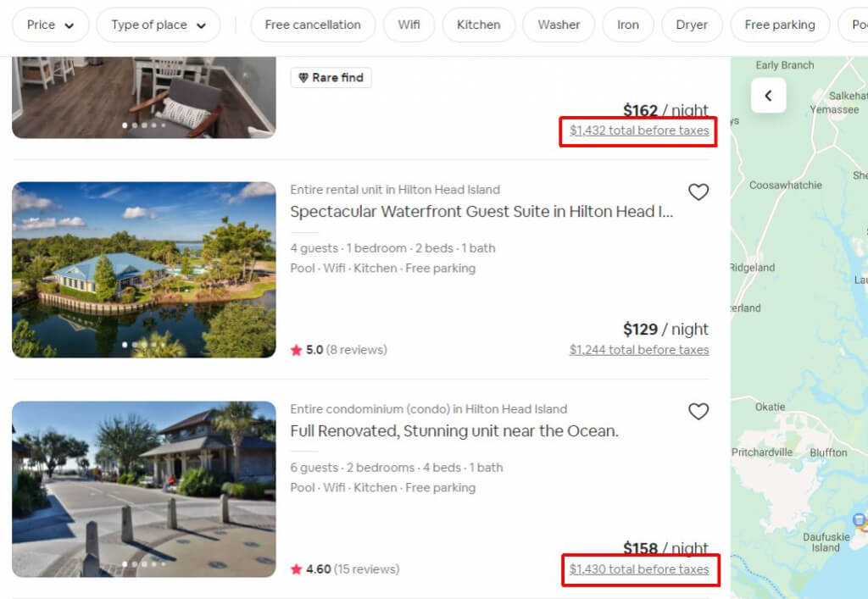This screenshot has height=599, width=868.
Task: Save Spectacular Waterfront Guest Suite with heart icon
Action: (x=698, y=192)
